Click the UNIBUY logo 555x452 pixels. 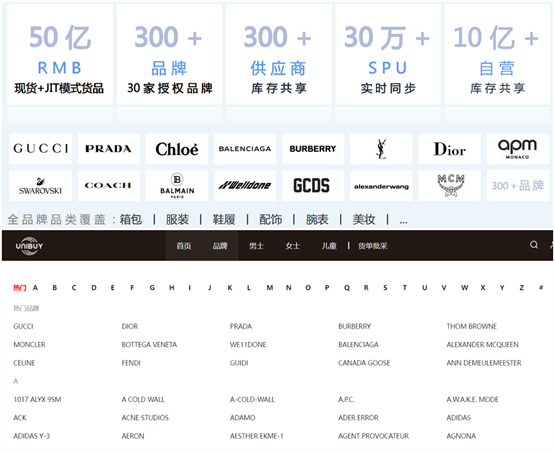29,246
